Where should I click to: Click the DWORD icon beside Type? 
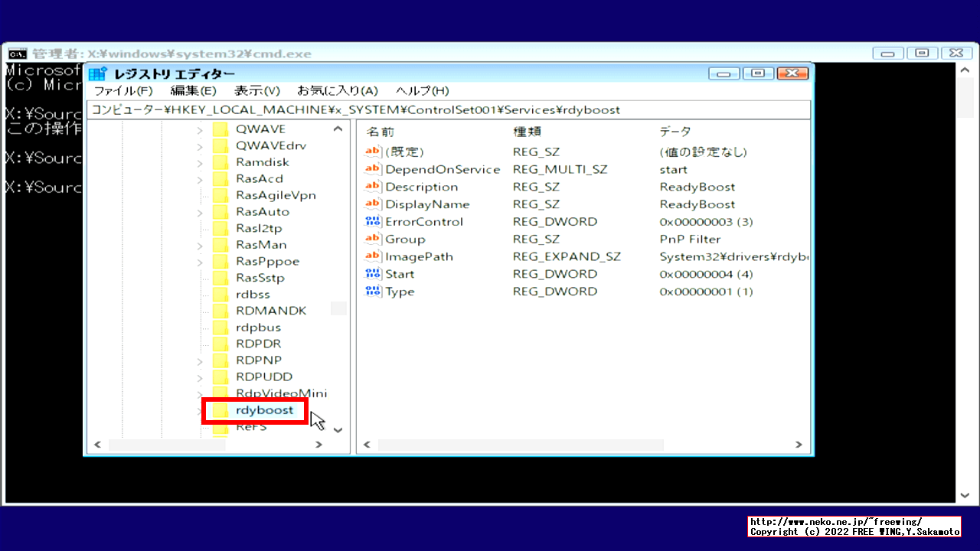click(x=373, y=291)
